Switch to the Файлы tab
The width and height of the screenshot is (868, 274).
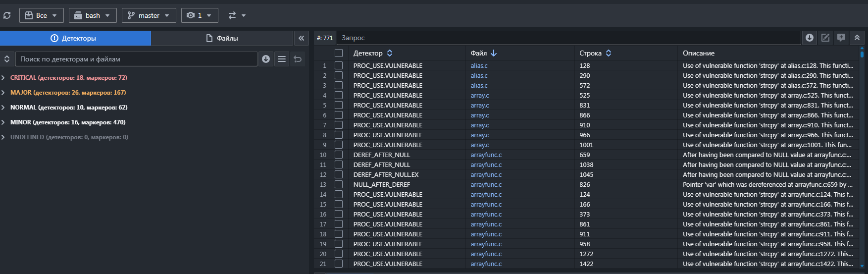(222, 38)
